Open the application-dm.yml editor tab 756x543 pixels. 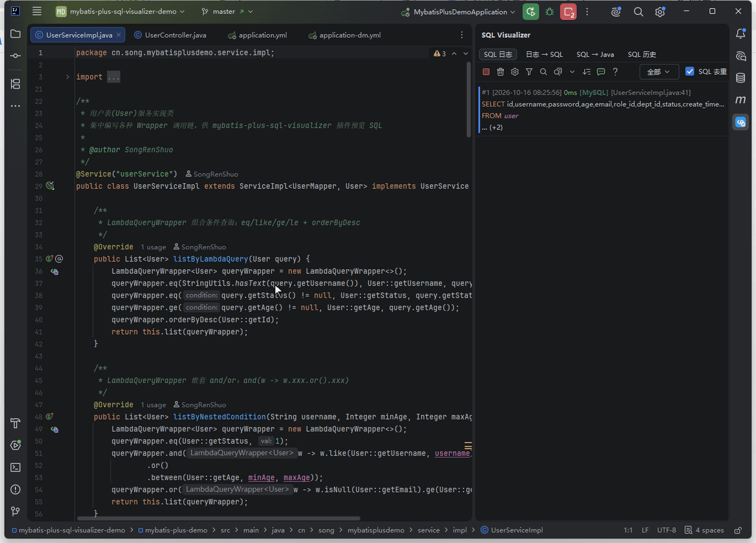coord(345,35)
